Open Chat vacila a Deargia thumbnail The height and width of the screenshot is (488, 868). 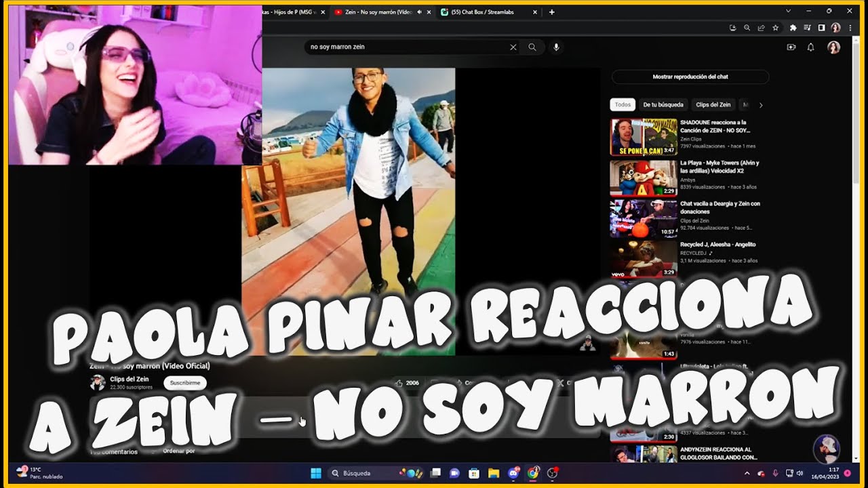click(x=644, y=218)
